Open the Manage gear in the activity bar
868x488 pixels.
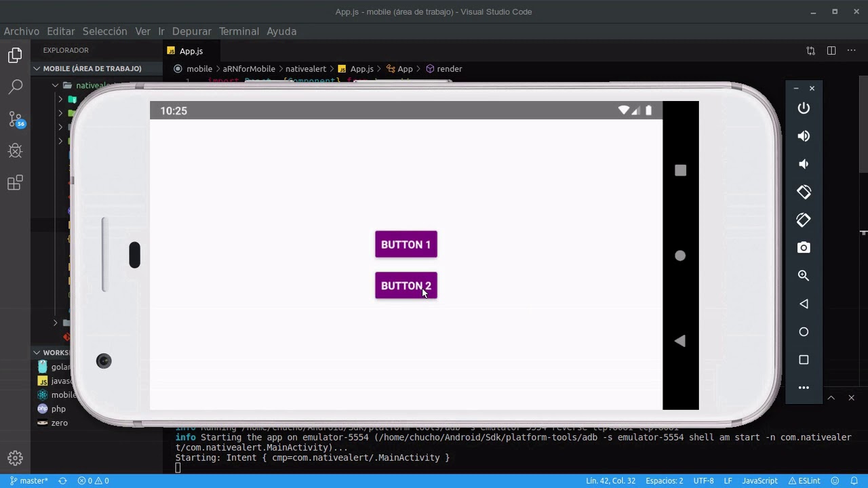coord(15,458)
